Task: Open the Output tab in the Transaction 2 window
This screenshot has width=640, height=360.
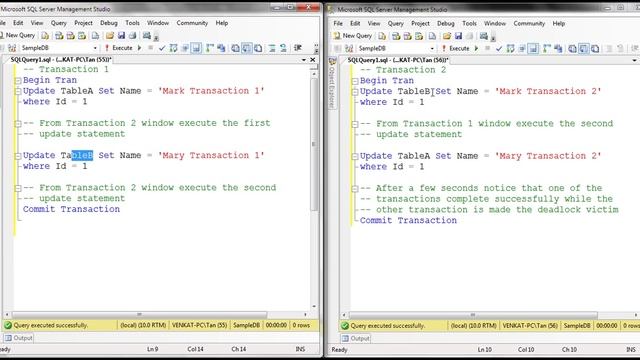Action: click(356, 338)
